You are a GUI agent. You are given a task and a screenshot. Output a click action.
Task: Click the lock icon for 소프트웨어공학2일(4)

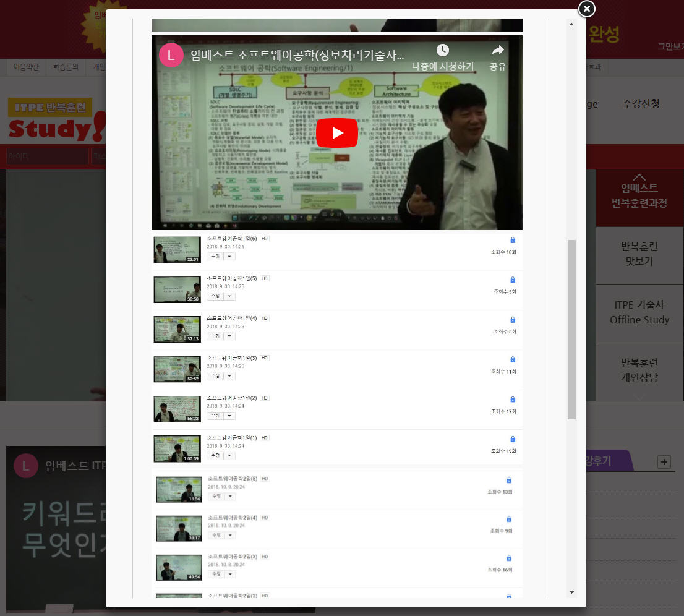pyautogui.click(x=508, y=519)
